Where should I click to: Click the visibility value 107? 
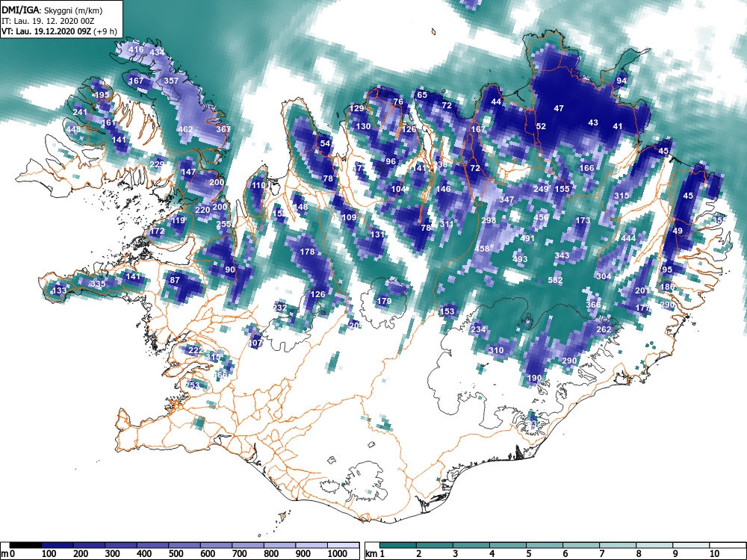coord(255,343)
